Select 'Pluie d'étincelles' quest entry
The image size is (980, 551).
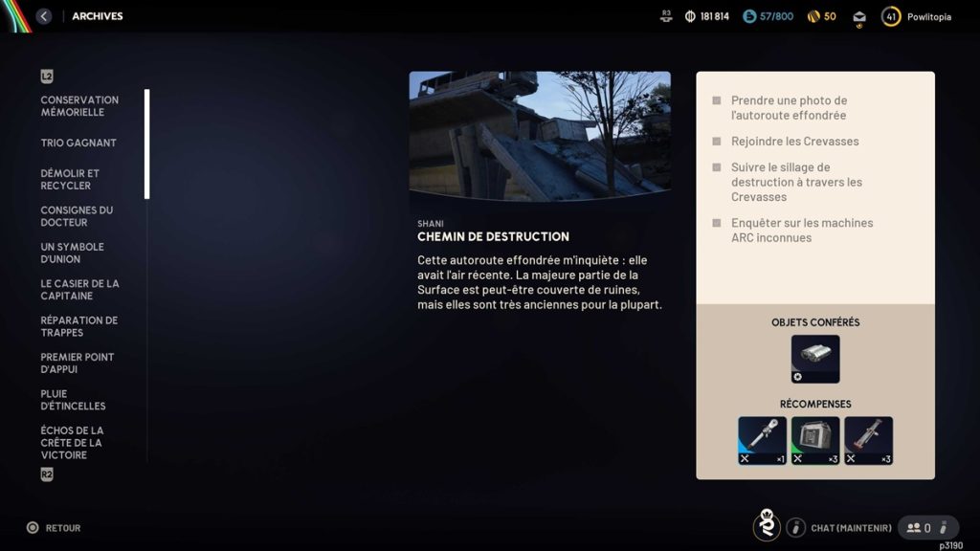click(73, 400)
